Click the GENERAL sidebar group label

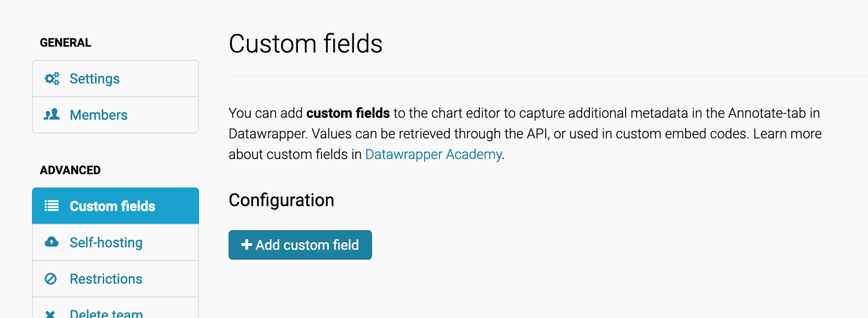point(65,43)
